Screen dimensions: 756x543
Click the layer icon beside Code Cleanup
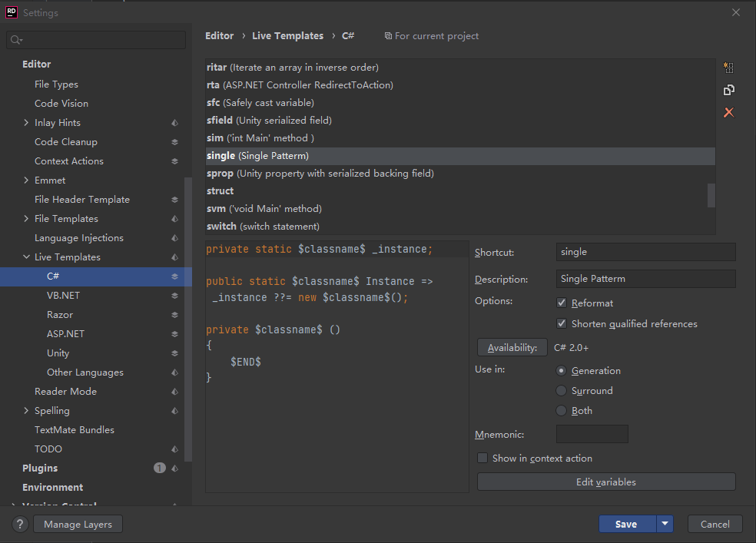pos(175,142)
